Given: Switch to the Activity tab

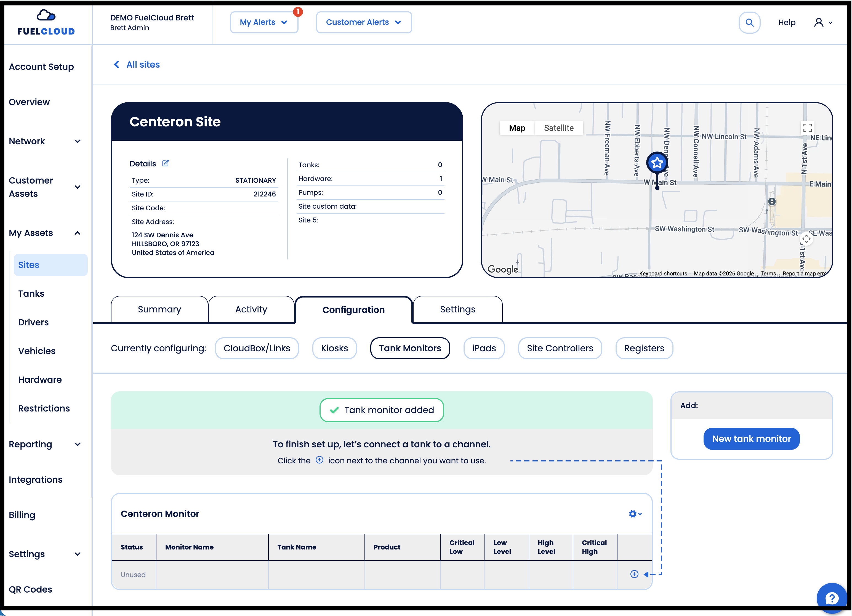Looking at the screenshot, I should [x=251, y=309].
